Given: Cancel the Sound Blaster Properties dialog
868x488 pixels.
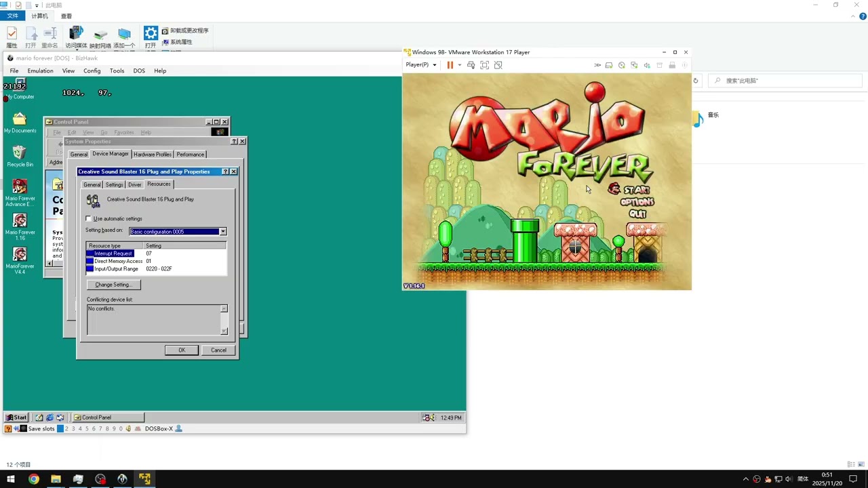Looking at the screenshot, I should coord(218,350).
